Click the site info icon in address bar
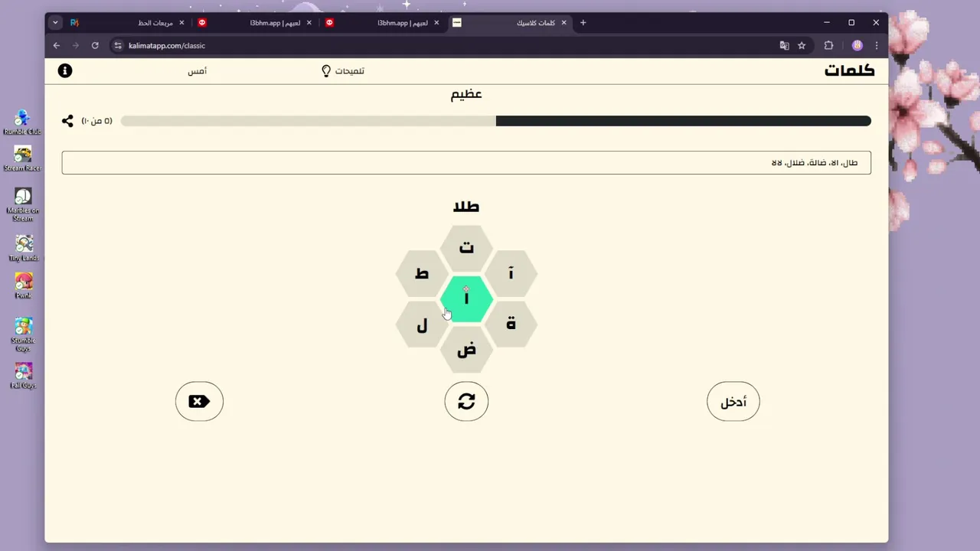980x551 pixels. [x=117, y=45]
